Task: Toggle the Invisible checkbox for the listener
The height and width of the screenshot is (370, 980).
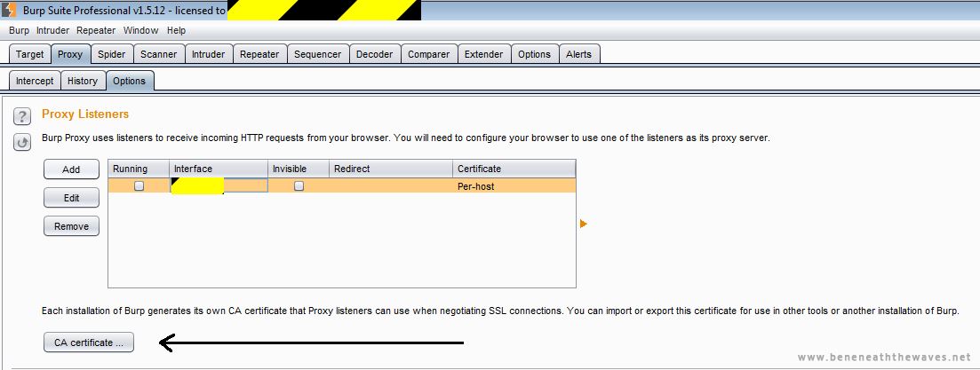Action: coord(299,185)
